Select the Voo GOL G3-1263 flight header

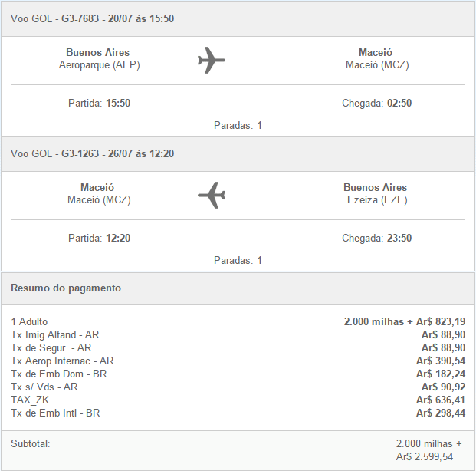tap(238, 153)
